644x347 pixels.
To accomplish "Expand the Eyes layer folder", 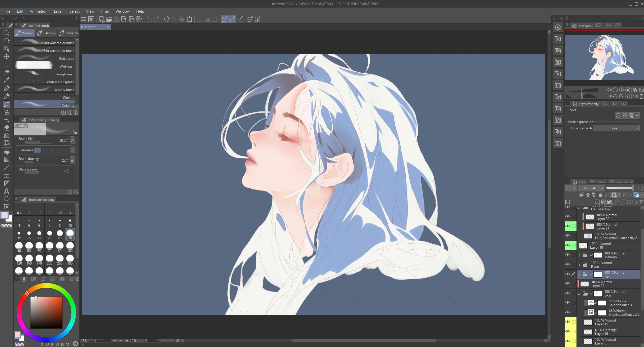I will 580,265.
